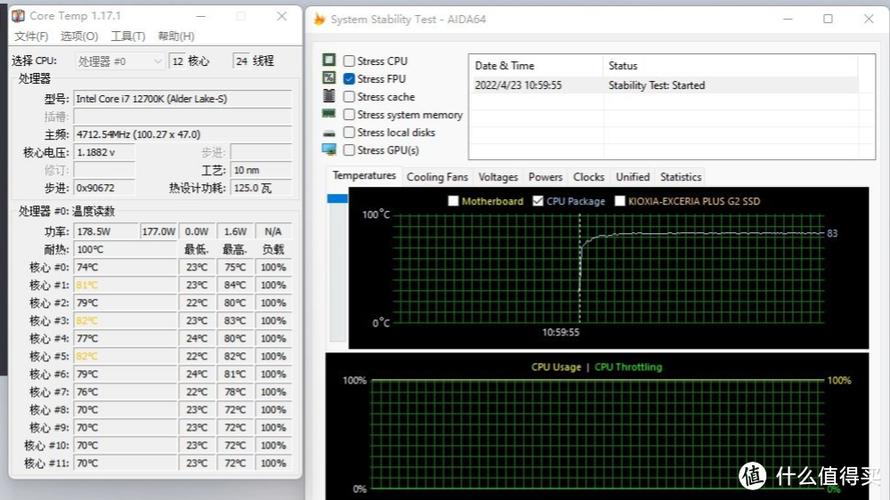Select the Stability Test: Started log row

click(x=660, y=86)
